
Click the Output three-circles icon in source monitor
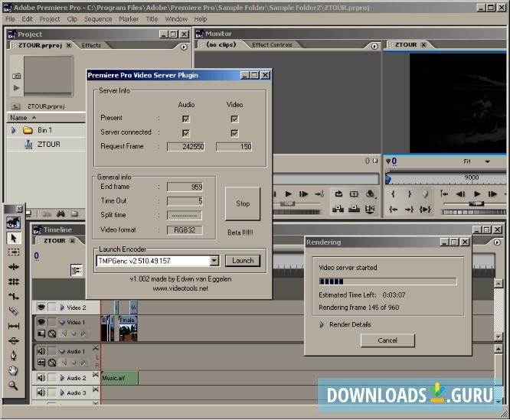click(x=370, y=194)
